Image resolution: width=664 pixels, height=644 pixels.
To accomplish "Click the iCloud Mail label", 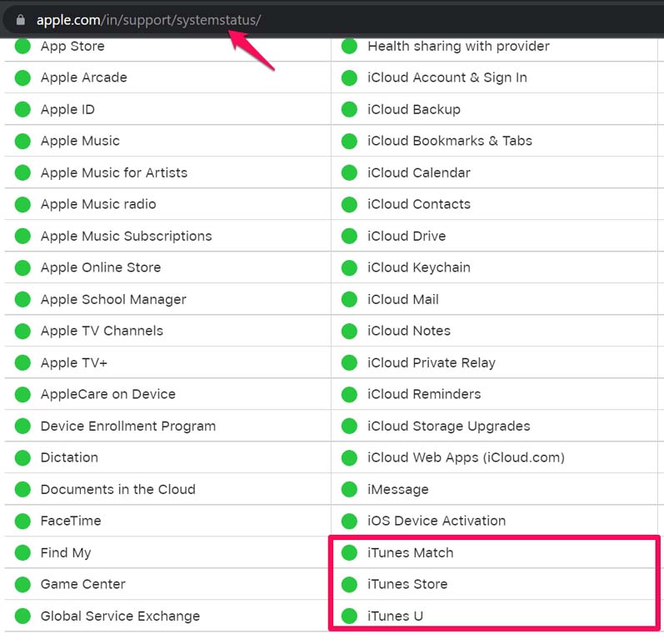I will (403, 299).
